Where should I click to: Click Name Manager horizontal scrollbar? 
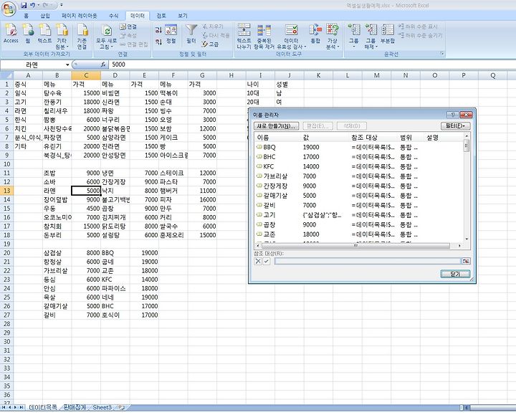[x=359, y=246]
